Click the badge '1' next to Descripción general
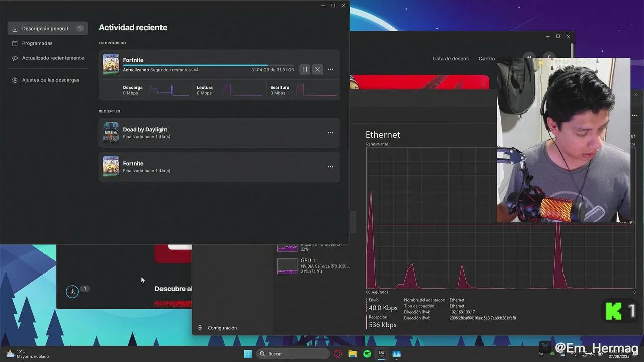The image size is (644, 362). (80, 29)
